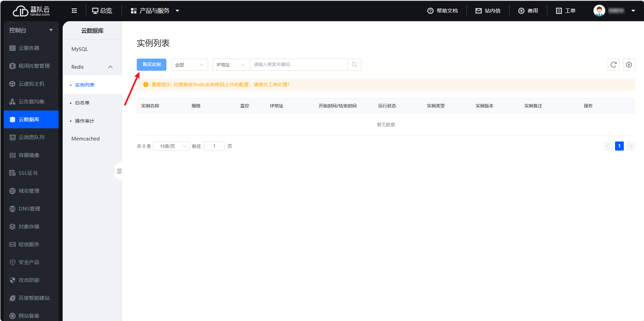
Task: Open the 帮助文档 help docs icon
Action: click(x=443, y=10)
